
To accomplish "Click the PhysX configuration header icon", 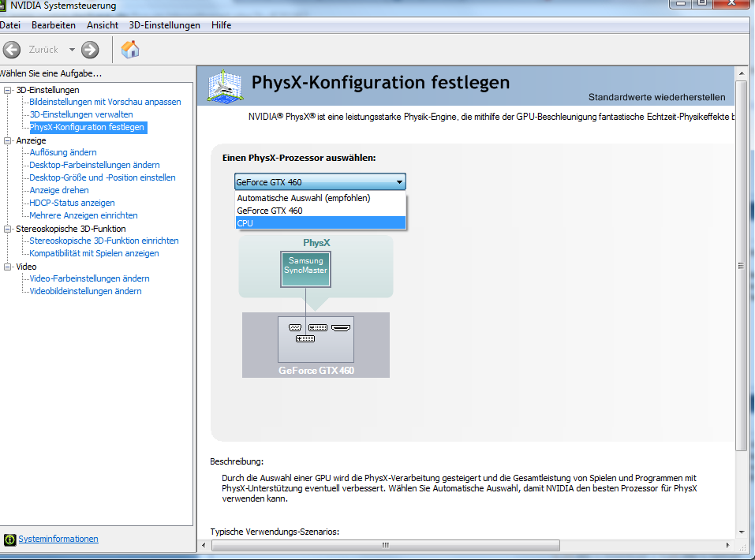I will point(225,86).
